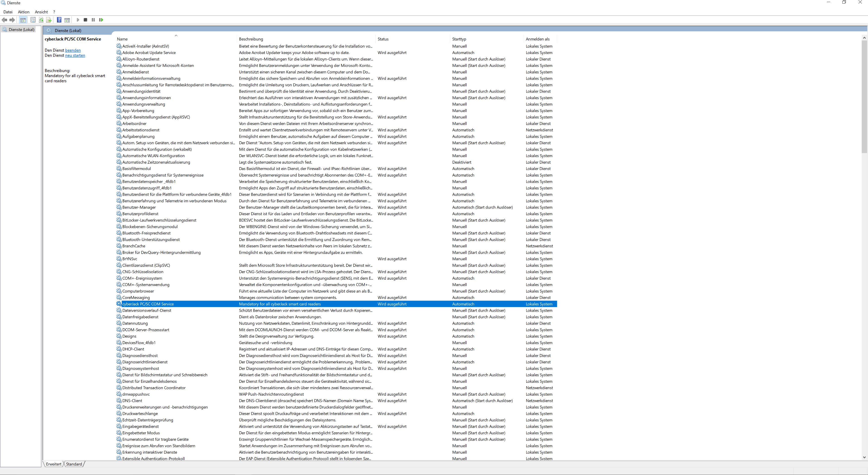This screenshot has width=868, height=475.
Task: Sort the list by Starttyp column
Action: click(x=459, y=39)
